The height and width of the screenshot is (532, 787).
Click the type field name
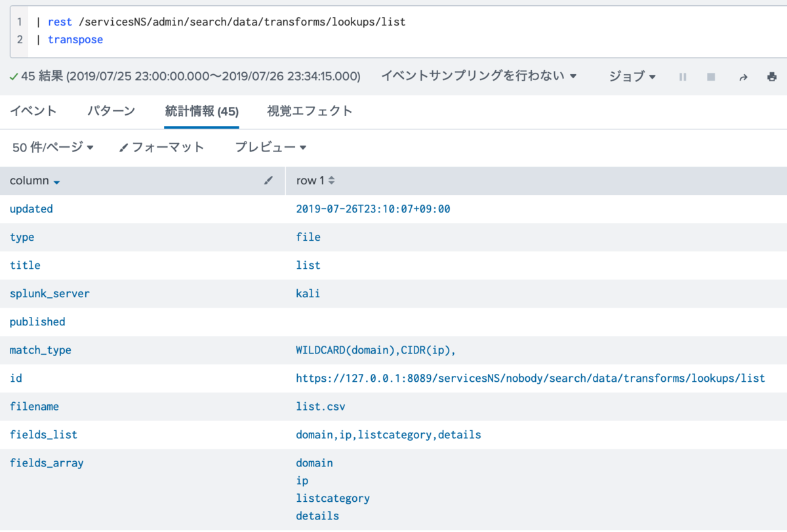22,237
